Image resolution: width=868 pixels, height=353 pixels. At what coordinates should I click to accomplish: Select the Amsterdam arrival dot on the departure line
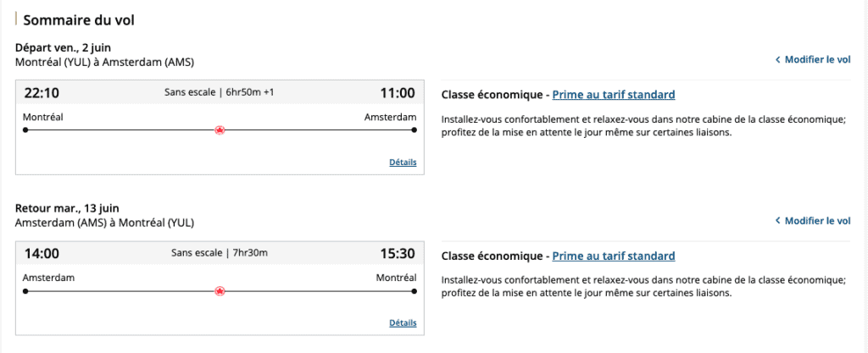click(414, 130)
